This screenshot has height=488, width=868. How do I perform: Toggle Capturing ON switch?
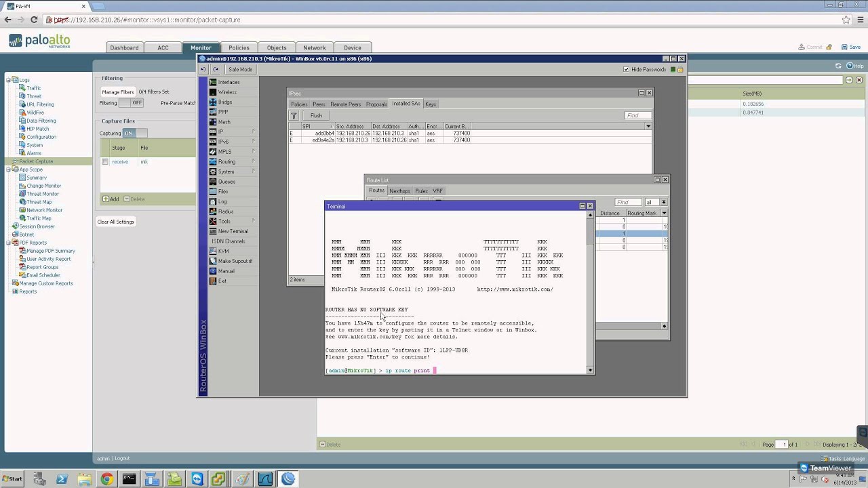coord(134,133)
